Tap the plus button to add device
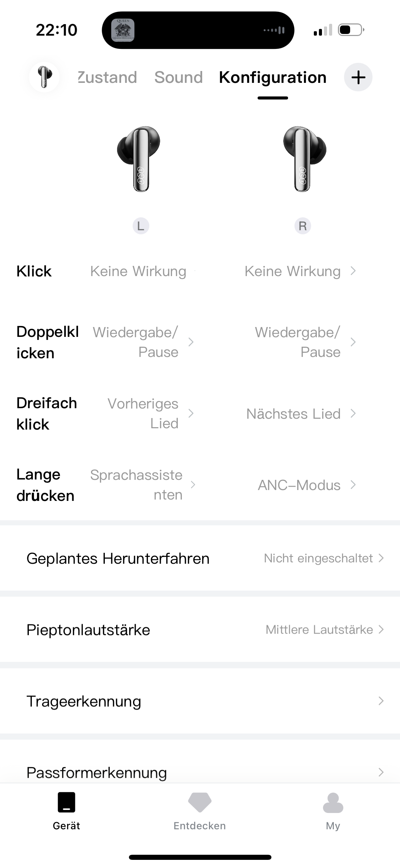This screenshot has height=868, width=400. pos(358,77)
